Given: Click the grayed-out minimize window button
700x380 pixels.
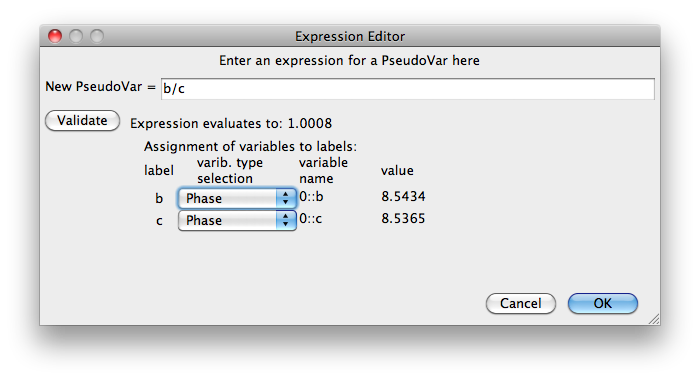Looking at the screenshot, I should tap(76, 36).
